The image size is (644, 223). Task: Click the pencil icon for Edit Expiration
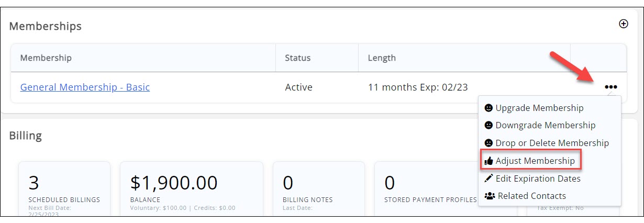pos(488,179)
